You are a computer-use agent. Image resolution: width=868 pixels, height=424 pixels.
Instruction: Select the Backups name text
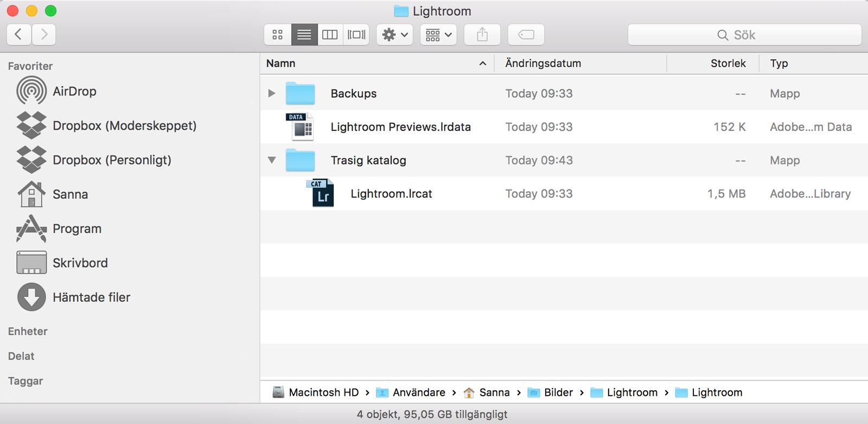coord(354,93)
